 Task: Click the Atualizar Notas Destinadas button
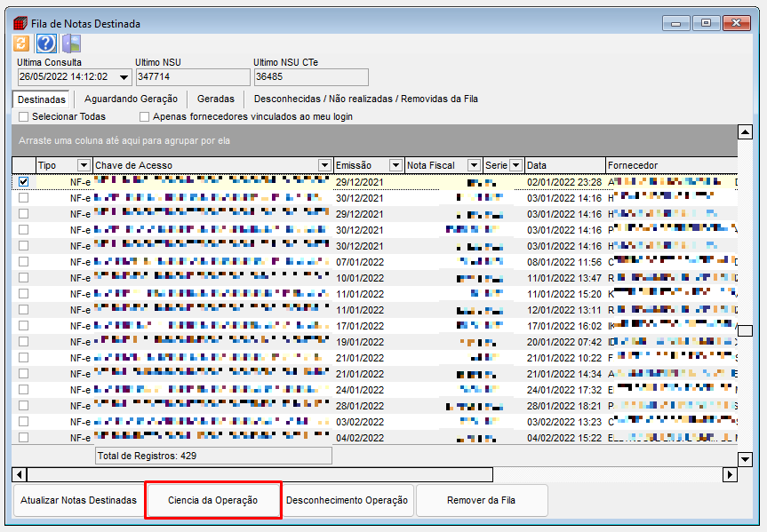tap(78, 500)
